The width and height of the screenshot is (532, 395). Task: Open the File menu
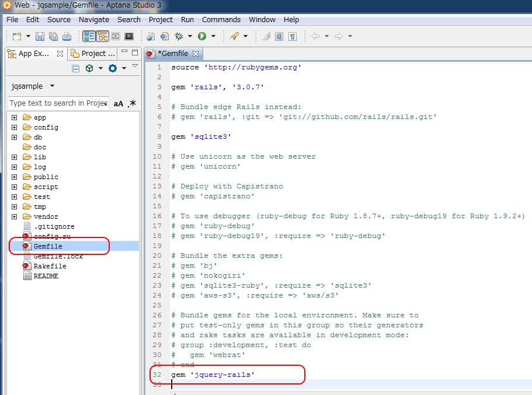12,20
